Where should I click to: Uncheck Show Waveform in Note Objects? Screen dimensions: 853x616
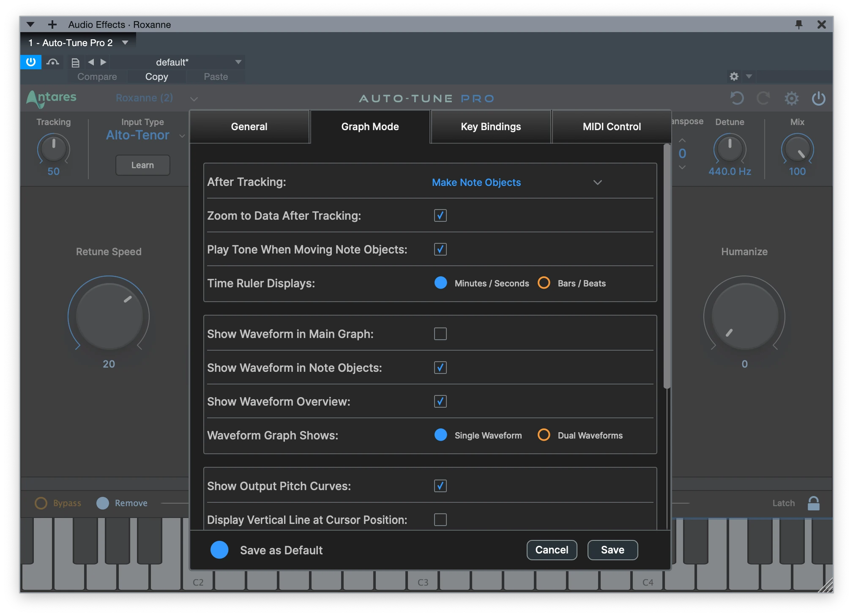coord(440,368)
